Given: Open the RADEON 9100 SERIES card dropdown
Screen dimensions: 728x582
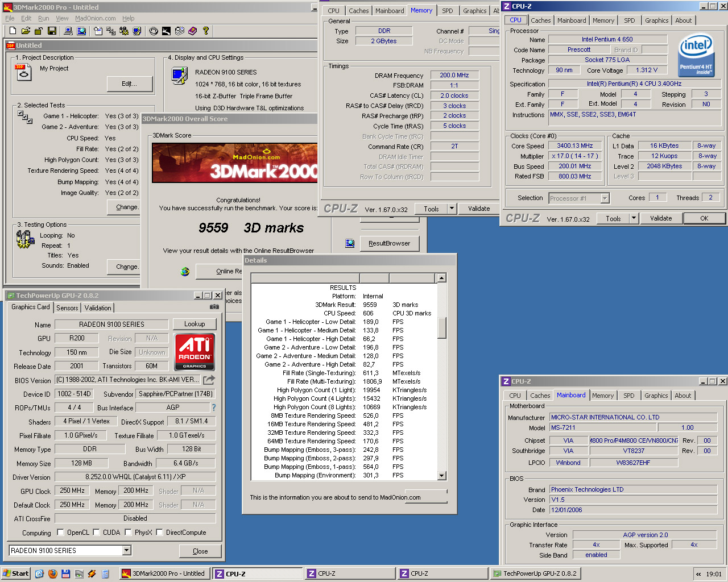Looking at the screenshot, I should 127,550.
